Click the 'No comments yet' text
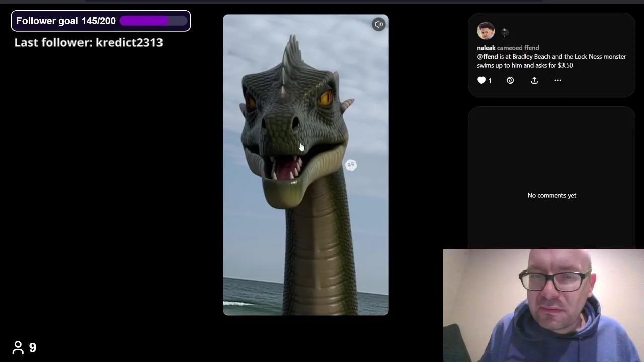 (551, 195)
